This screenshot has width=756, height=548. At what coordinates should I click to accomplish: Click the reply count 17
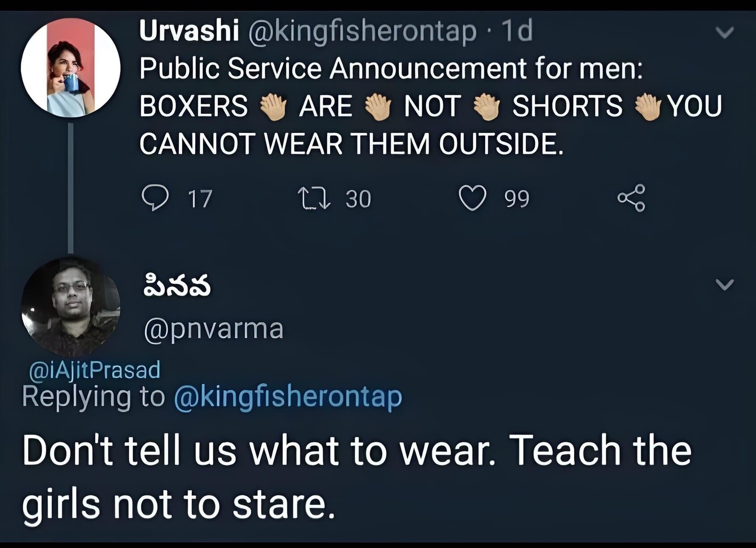pyautogui.click(x=200, y=199)
